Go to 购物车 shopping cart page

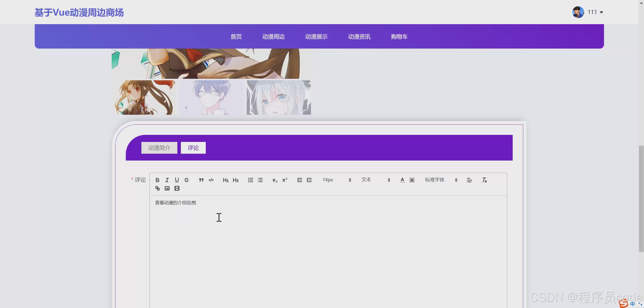(399, 37)
